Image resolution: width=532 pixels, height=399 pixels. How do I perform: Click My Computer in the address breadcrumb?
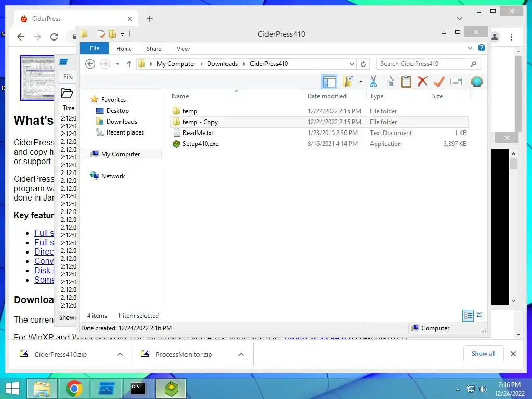[176, 64]
